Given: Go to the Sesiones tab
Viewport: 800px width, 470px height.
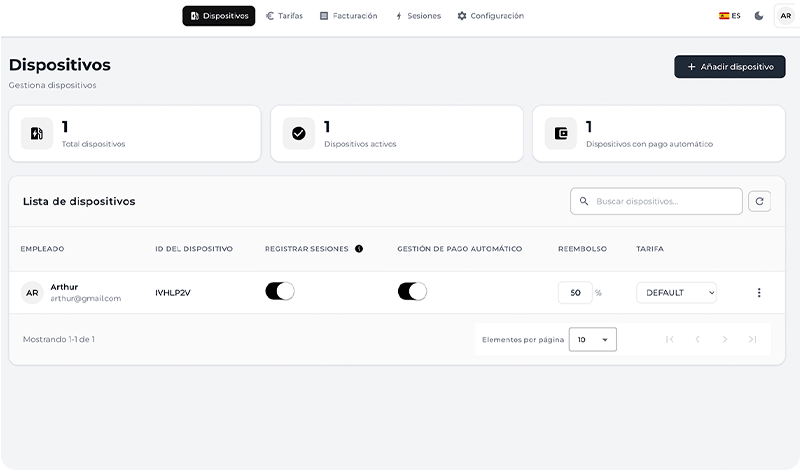Looking at the screenshot, I should click(418, 16).
